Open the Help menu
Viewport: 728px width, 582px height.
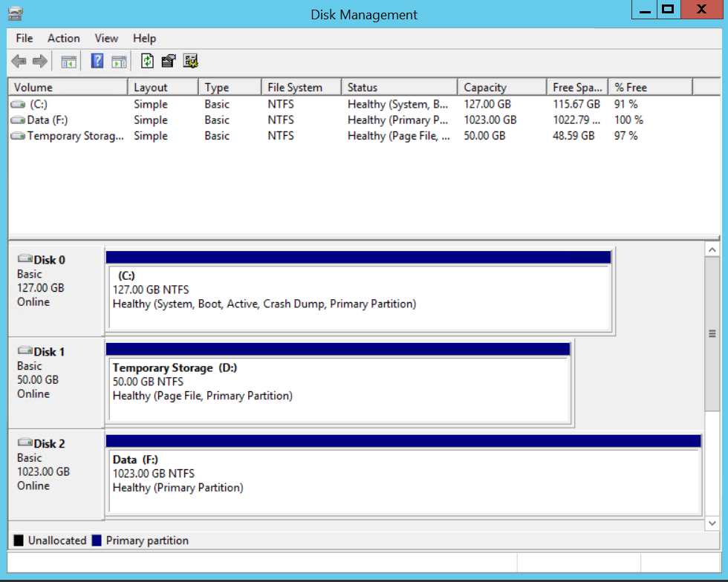pyautogui.click(x=144, y=38)
